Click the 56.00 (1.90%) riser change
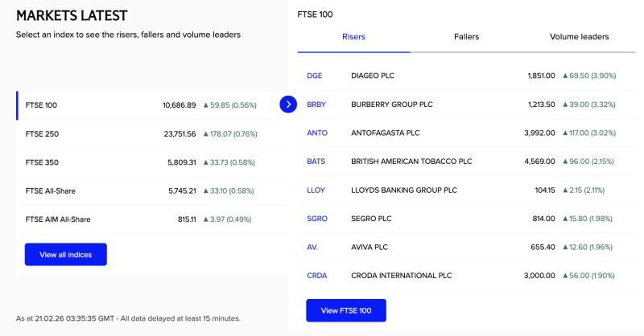This screenshot has height=336, width=644. tap(589, 276)
